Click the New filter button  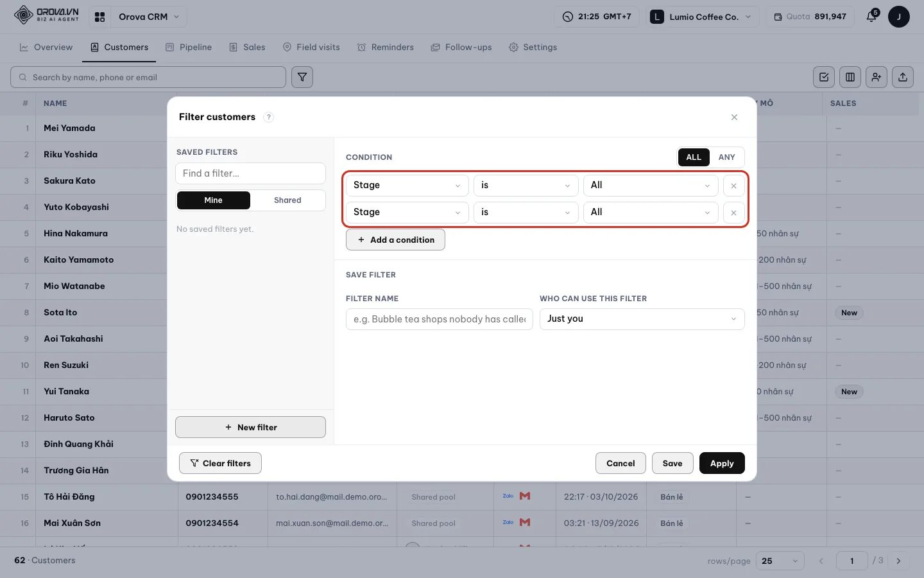tap(250, 427)
